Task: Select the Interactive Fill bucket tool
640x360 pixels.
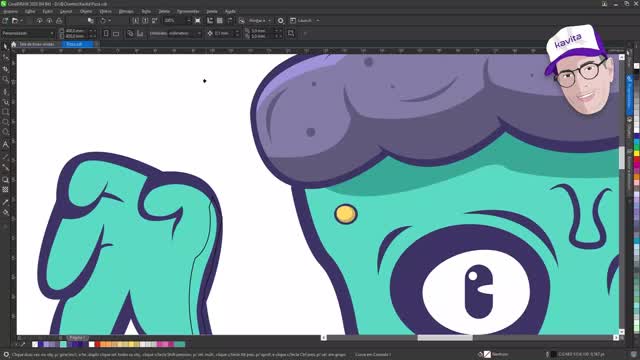Action: pos(5,212)
